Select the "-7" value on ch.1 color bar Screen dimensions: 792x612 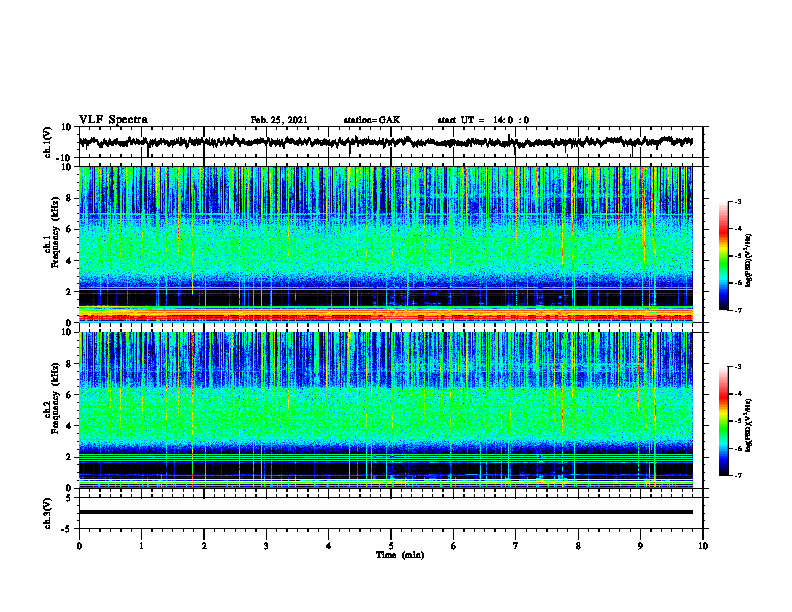click(x=737, y=310)
